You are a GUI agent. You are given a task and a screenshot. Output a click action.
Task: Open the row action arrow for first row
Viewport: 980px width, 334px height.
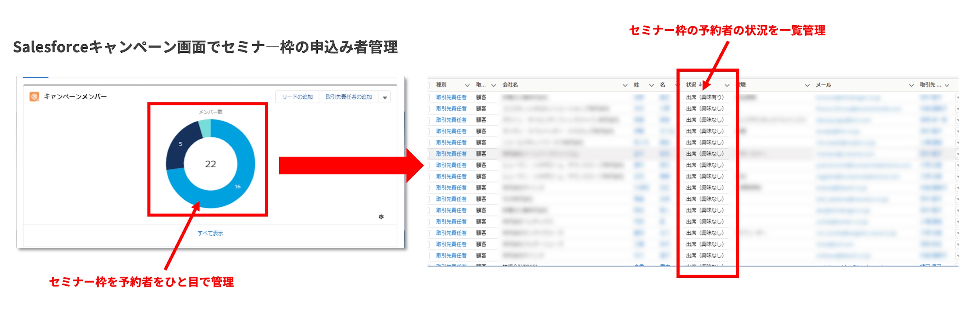(x=957, y=97)
